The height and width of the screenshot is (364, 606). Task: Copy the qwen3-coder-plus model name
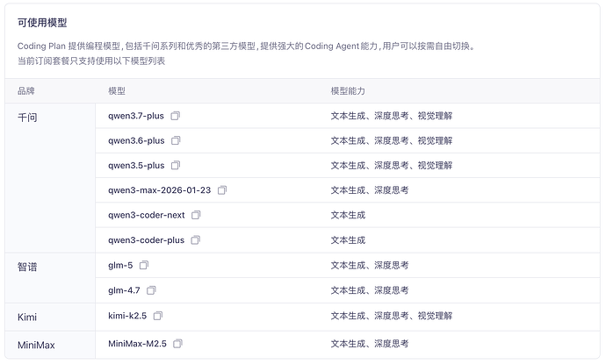click(196, 240)
